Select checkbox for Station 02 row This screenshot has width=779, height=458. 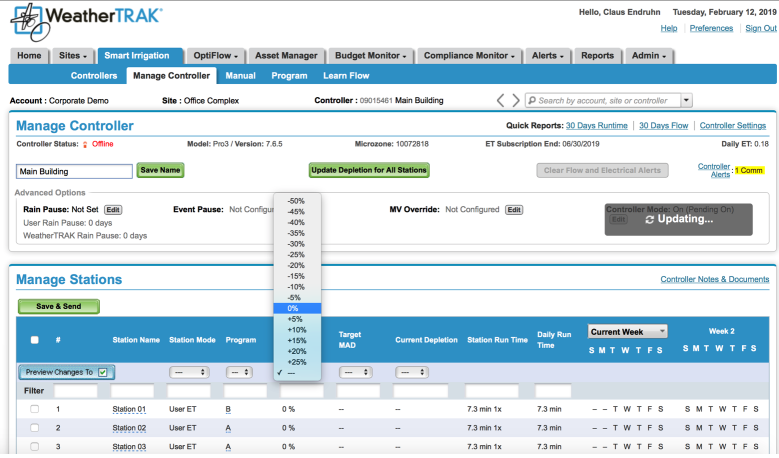point(34,428)
